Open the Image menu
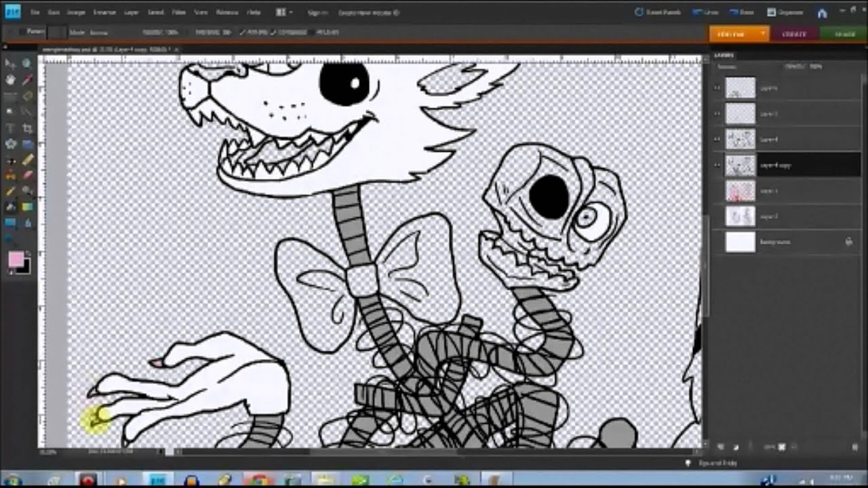The image size is (868, 488). click(x=76, y=12)
